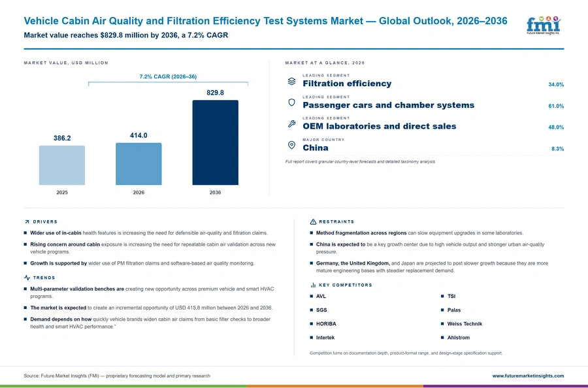Click the Key Competitors section heading
The height and width of the screenshot is (388, 588).
click(346, 285)
